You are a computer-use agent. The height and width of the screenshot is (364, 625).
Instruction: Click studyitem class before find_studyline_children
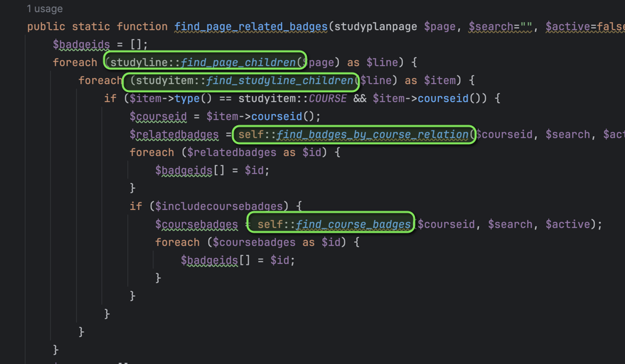[164, 81]
